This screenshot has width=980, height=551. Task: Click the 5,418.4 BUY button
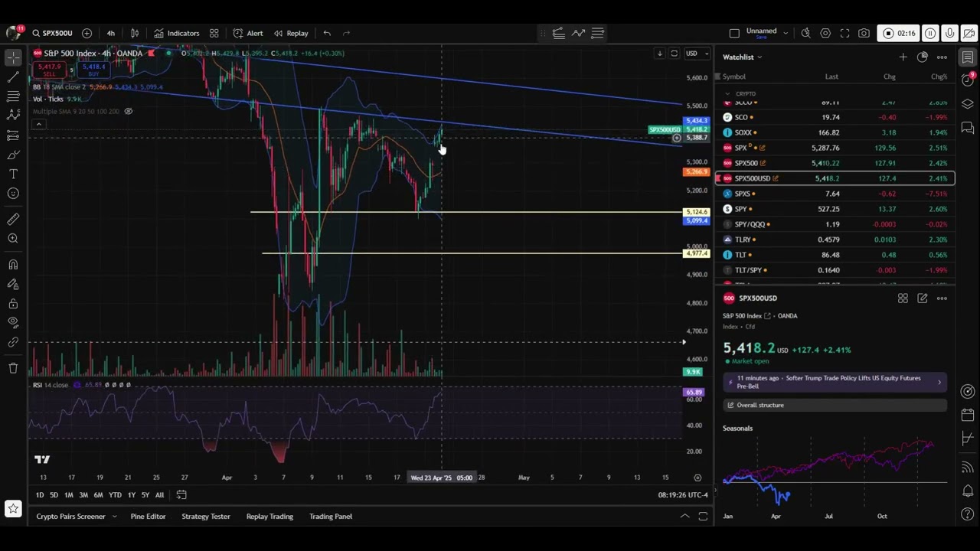tap(93, 70)
